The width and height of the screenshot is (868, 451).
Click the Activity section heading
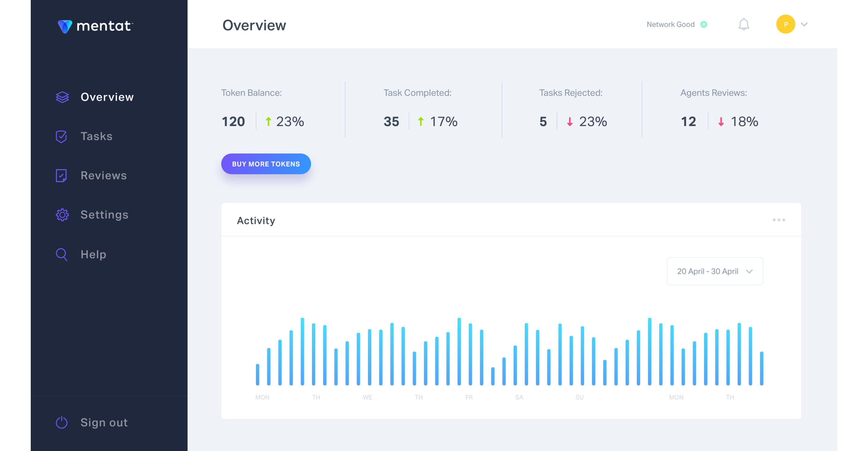pyautogui.click(x=256, y=220)
